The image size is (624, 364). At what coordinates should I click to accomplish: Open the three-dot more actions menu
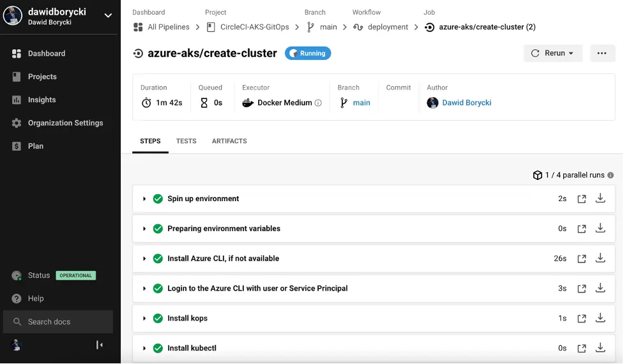[x=602, y=53]
